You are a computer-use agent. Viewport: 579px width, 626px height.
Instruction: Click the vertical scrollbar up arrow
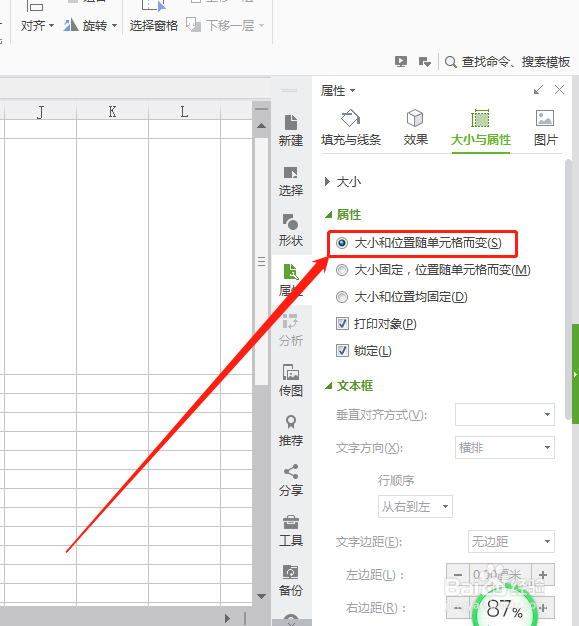pos(262,126)
